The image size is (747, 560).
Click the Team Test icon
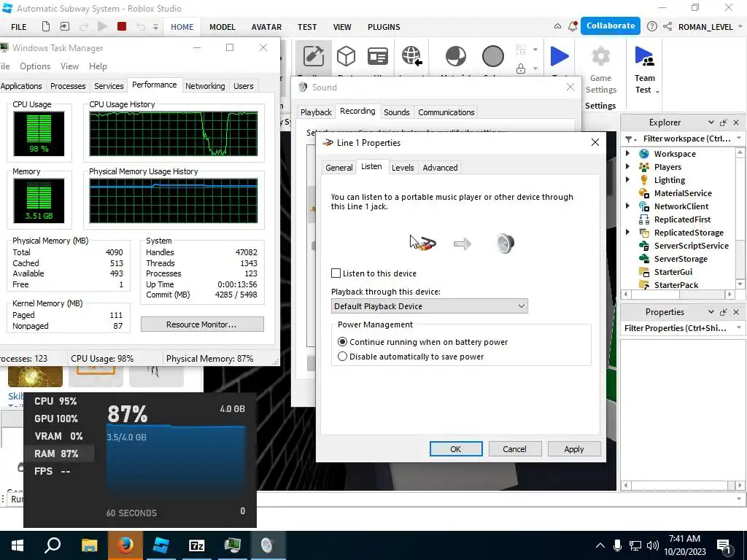(x=645, y=56)
